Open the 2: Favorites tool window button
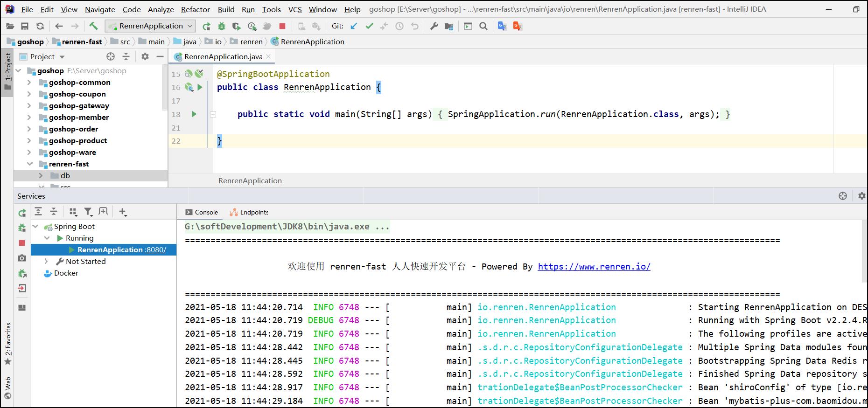868x408 pixels. click(x=8, y=344)
